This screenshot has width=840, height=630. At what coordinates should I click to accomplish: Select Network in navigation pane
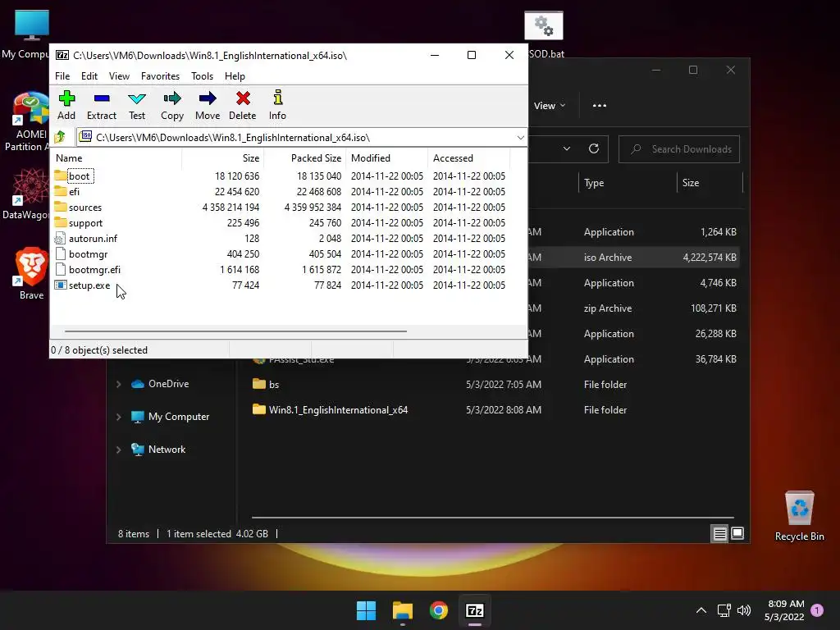(x=167, y=450)
